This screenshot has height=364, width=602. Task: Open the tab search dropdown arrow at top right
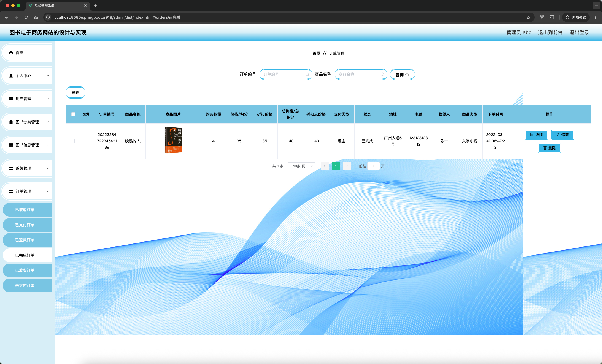point(596,6)
